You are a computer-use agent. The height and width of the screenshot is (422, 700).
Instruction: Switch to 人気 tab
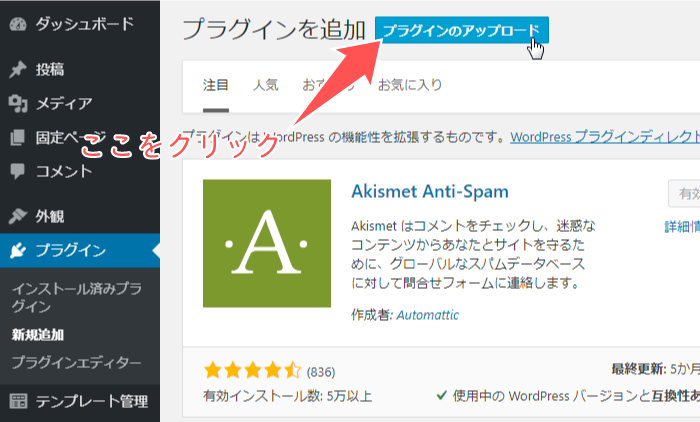pyautogui.click(x=266, y=85)
